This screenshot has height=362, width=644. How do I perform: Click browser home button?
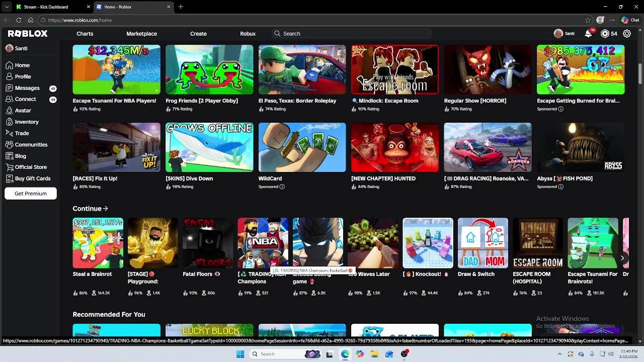point(31,20)
